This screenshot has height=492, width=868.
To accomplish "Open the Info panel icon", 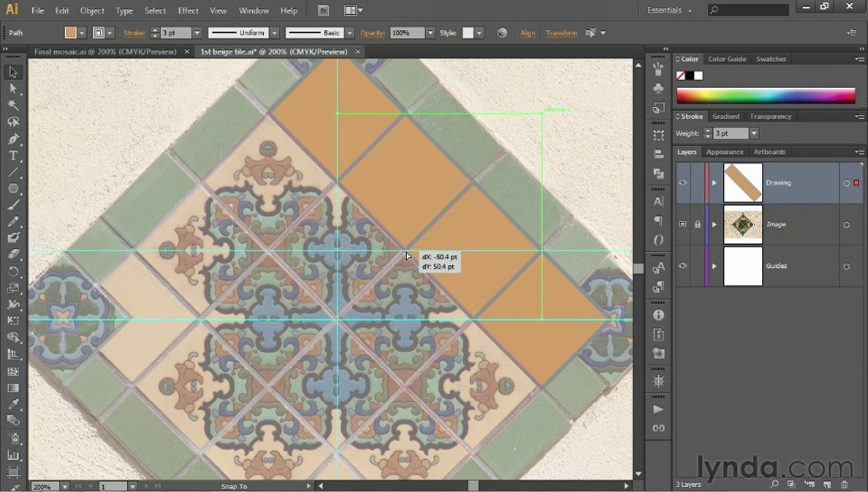I will pos(658,315).
